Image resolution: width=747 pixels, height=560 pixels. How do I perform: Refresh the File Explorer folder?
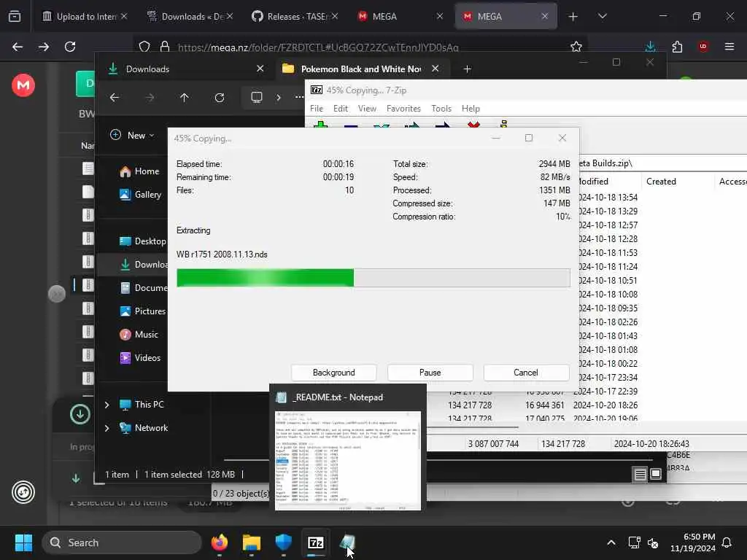[219, 98]
